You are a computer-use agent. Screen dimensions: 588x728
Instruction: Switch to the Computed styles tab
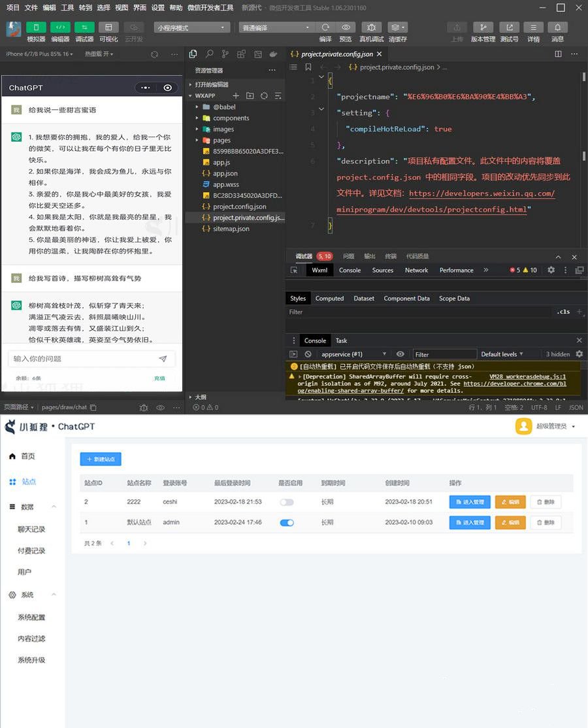click(329, 298)
